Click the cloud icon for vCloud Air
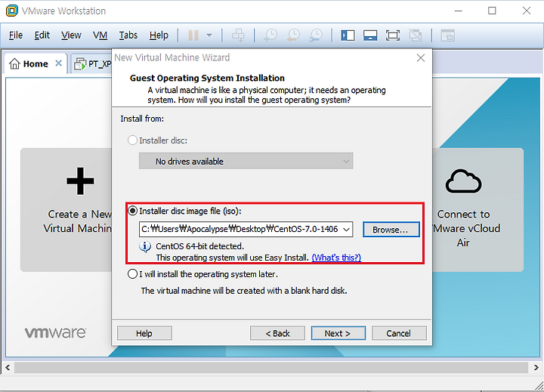This screenshot has width=544, height=392. pyautogui.click(x=463, y=181)
